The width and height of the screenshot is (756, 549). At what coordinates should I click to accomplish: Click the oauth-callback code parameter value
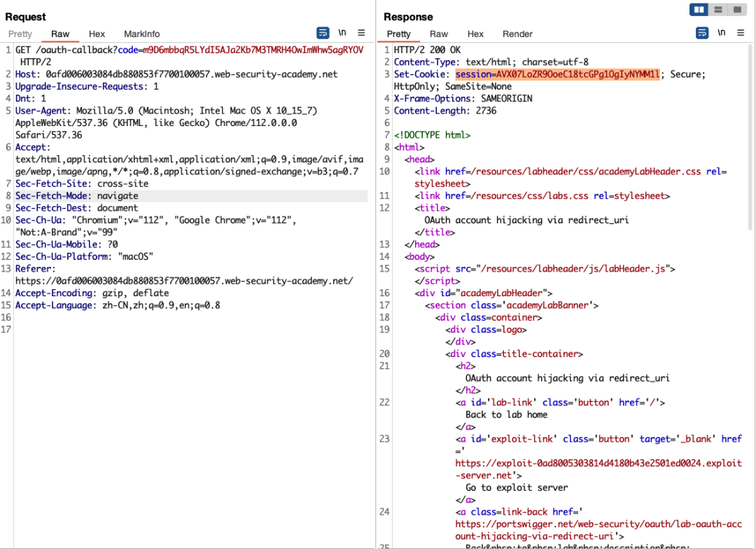click(x=253, y=50)
